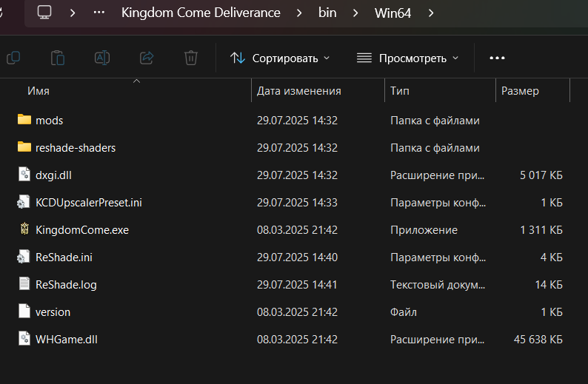Click the Delete trash icon
Viewport: 588px width, 384px height.
click(x=191, y=58)
